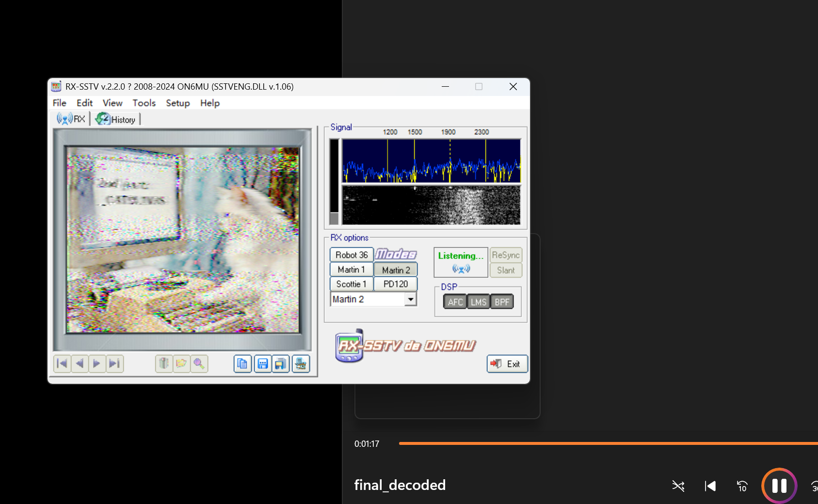Image resolution: width=818 pixels, height=504 pixels.
Task: Select the Robot 36 mode button
Action: [352, 255]
